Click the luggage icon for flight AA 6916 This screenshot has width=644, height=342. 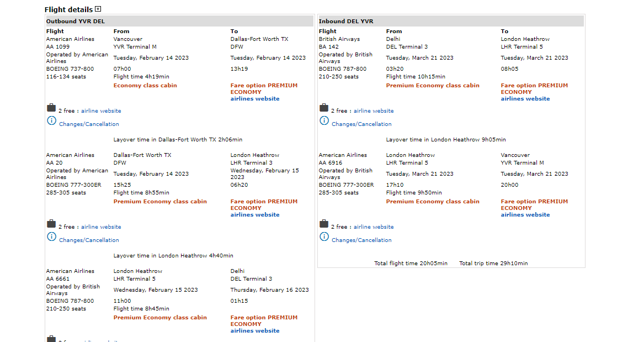coord(324,224)
